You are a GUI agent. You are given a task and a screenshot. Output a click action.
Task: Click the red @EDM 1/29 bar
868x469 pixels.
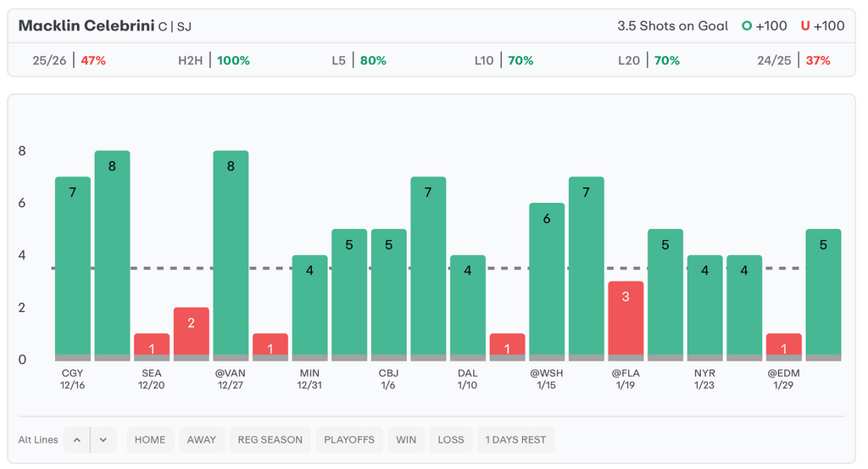(x=783, y=346)
